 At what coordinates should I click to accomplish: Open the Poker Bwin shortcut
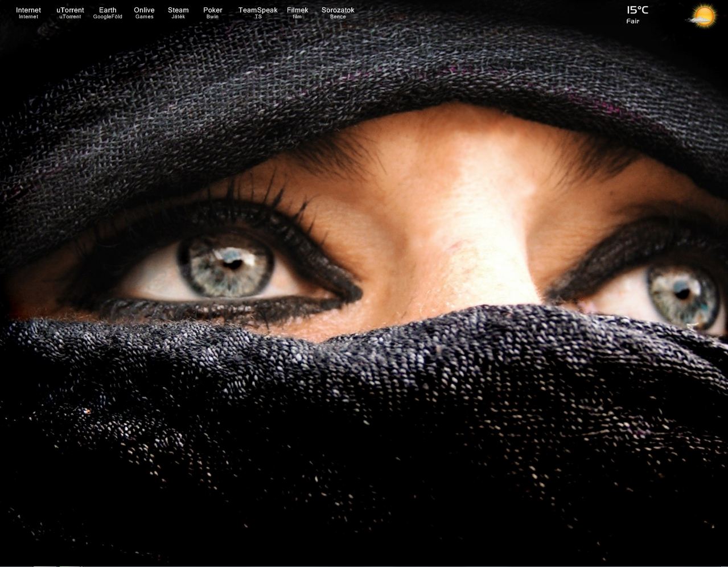[213, 13]
